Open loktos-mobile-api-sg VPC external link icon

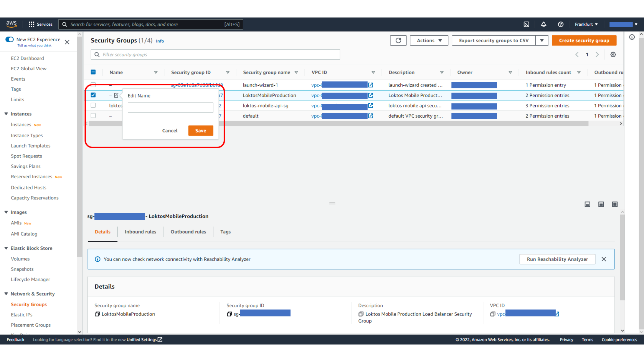(371, 106)
